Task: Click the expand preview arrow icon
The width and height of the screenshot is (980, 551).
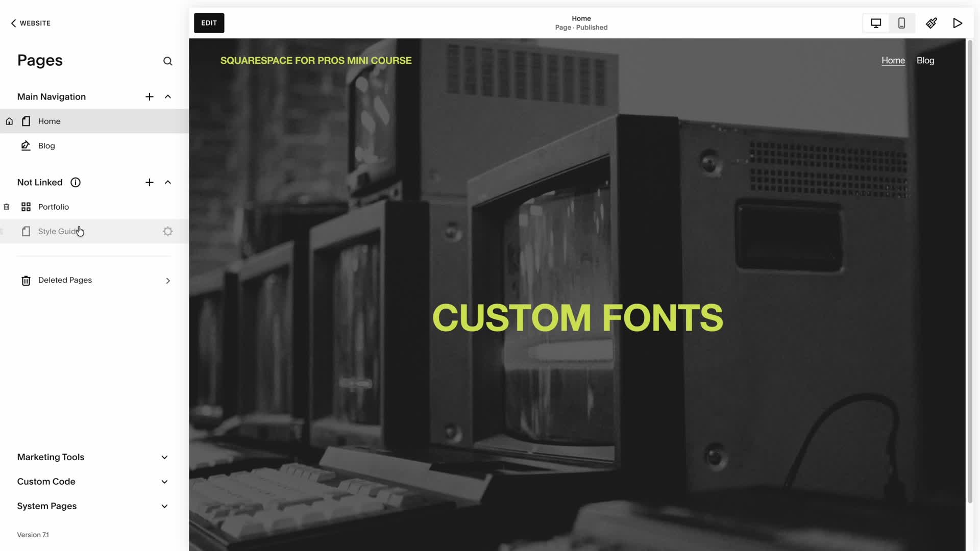Action: click(958, 23)
